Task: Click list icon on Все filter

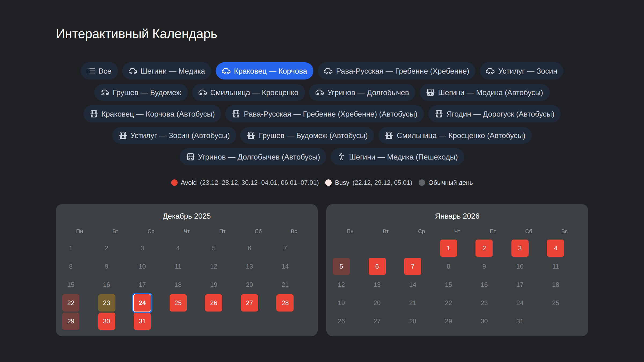Action: click(91, 71)
